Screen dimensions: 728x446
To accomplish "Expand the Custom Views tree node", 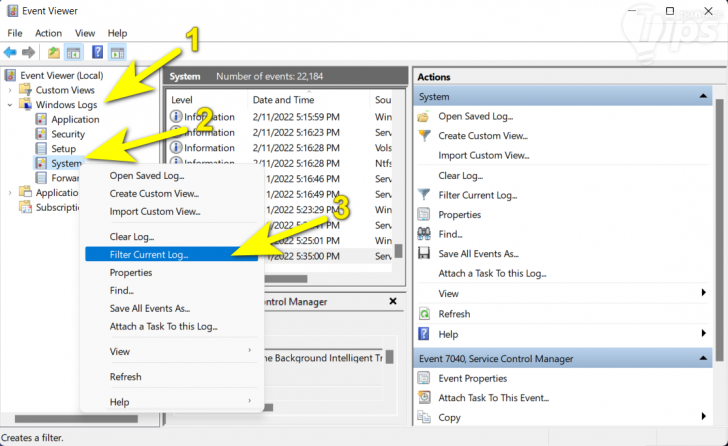I will (10, 90).
